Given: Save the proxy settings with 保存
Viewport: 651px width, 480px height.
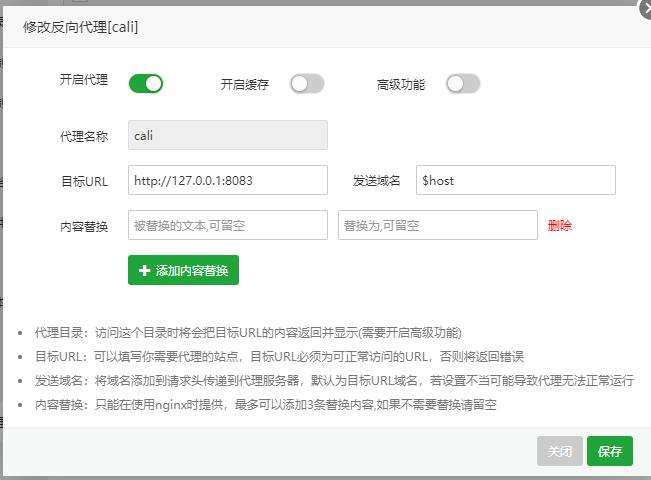Looking at the screenshot, I should (610, 451).
